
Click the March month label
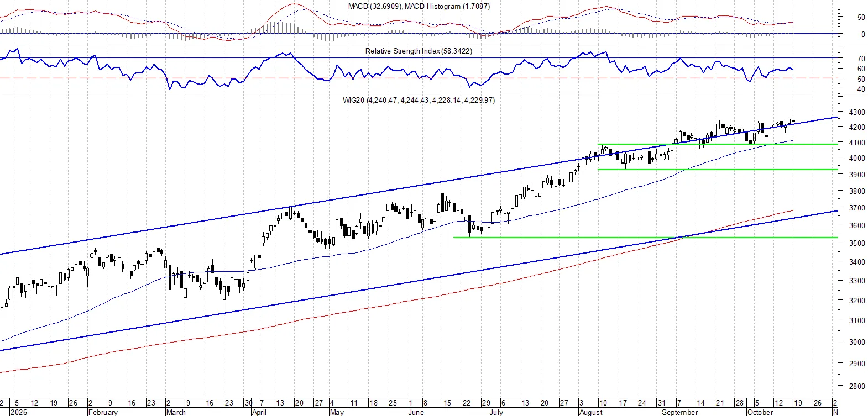click(176, 412)
